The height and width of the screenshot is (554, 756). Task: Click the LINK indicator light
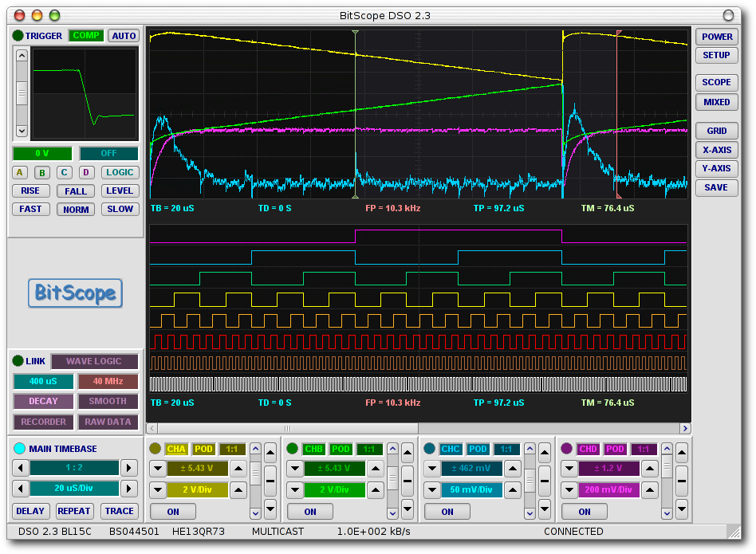point(18,361)
